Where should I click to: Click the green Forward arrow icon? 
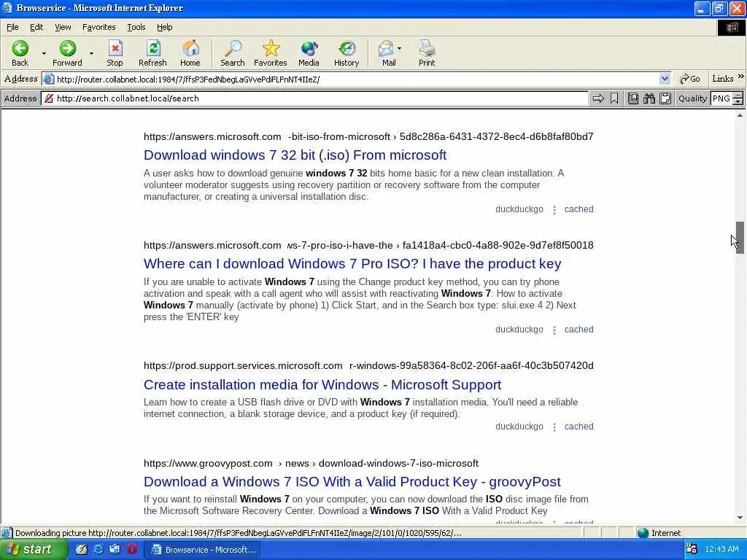(68, 49)
